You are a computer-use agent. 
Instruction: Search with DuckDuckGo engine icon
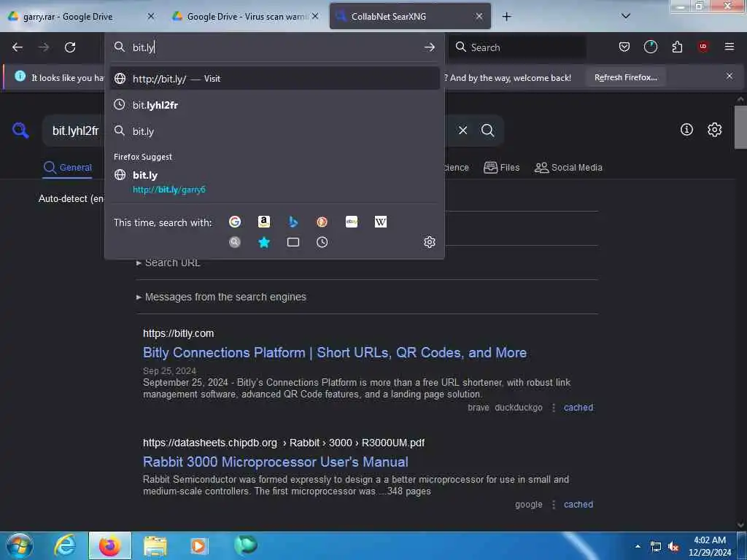pos(322,222)
